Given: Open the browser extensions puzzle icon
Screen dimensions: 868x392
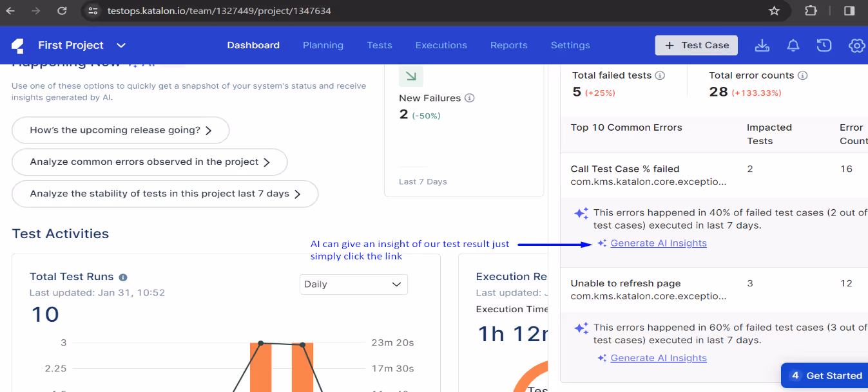Looking at the screenshot, I should coord(811,11).
